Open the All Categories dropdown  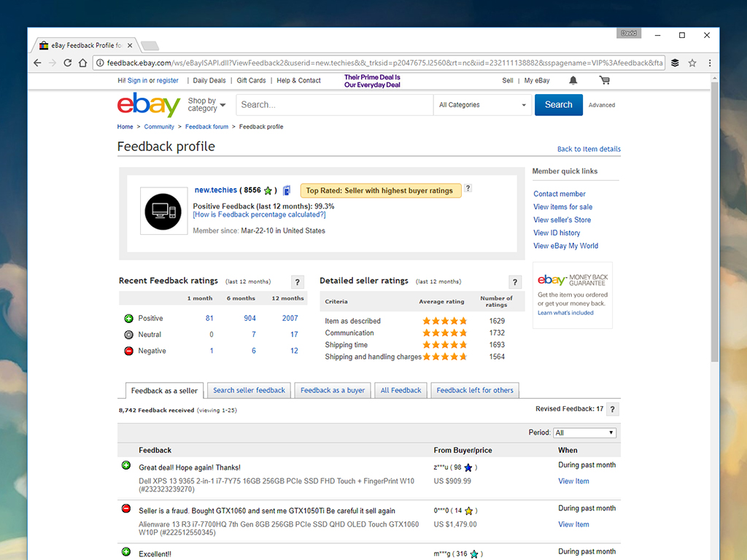pos(482,105)
